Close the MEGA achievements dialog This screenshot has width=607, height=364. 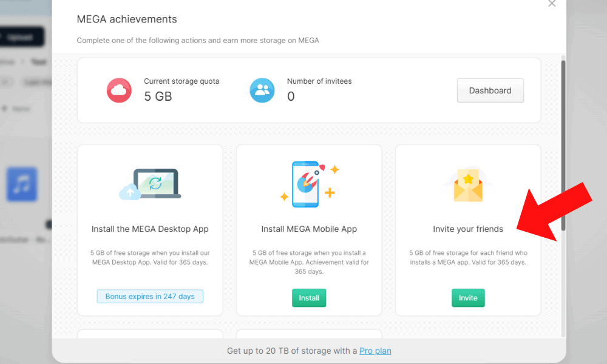(x=552, y=4)
